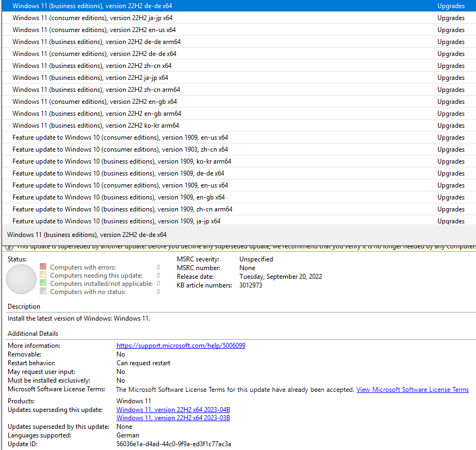Click the Description section heading
476x450 pixels.
(24, 307)
